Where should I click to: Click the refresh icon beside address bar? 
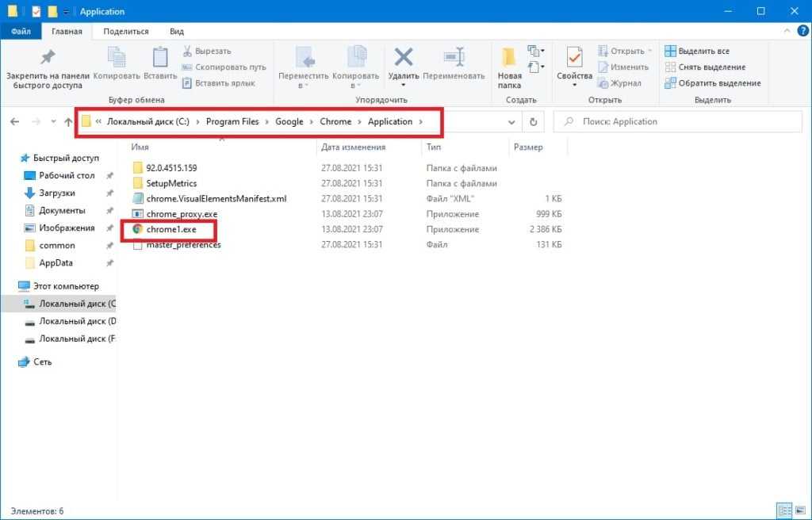click(x=534, y=122)
